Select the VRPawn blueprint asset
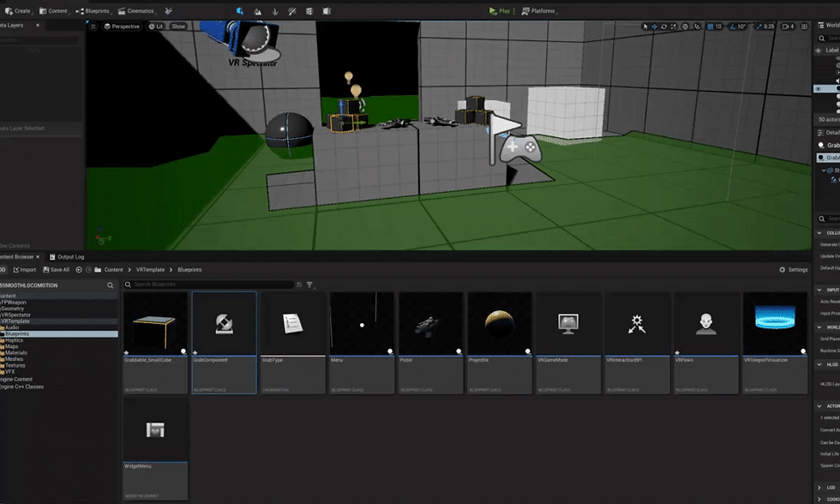840x504 pixels. (x=706, y=343)
